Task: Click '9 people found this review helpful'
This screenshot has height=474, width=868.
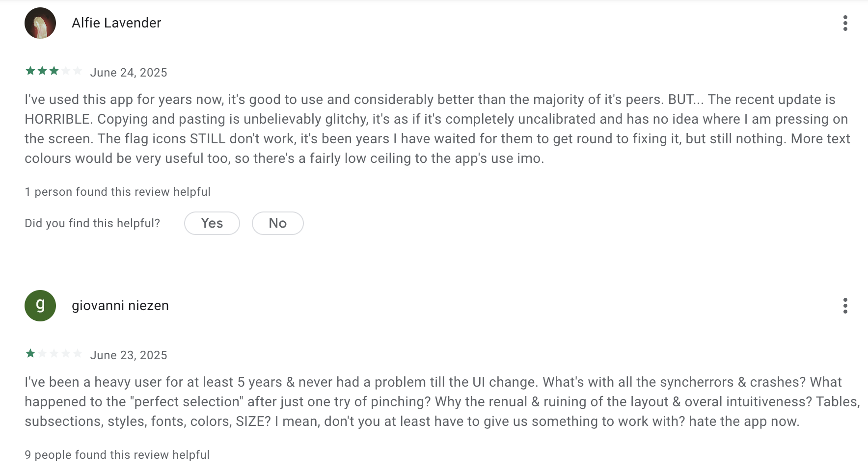Action: pyautogui.click(x=117, y=455)
